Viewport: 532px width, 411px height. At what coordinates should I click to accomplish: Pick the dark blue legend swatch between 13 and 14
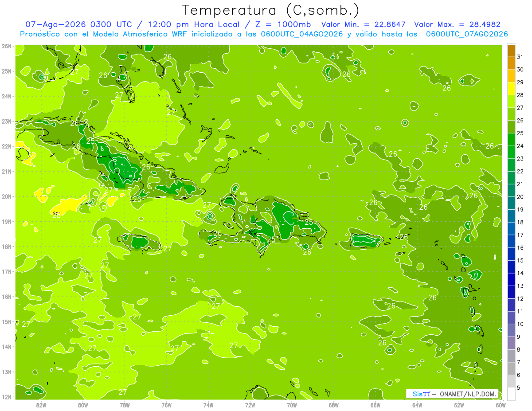coord(511,279)
